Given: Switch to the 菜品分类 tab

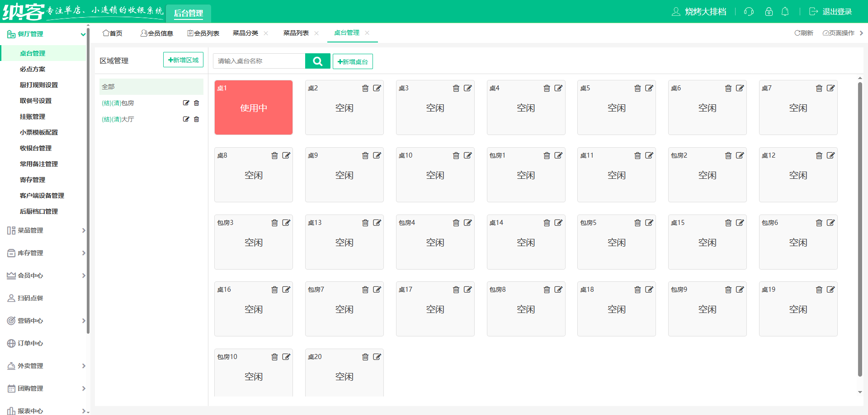Looking at the screenshot, I should [245, 33].
